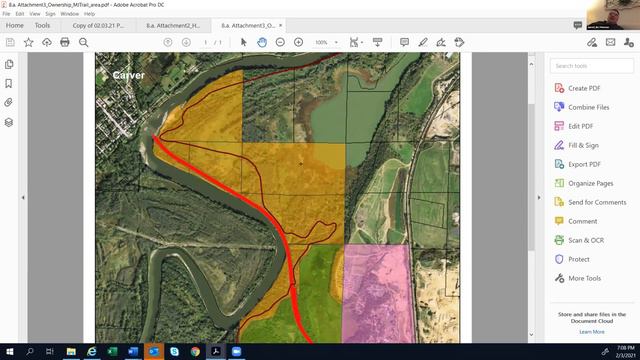Open the Combine Files tool
This screenshot has width=640, height=360.
click(x=582, y=107)
